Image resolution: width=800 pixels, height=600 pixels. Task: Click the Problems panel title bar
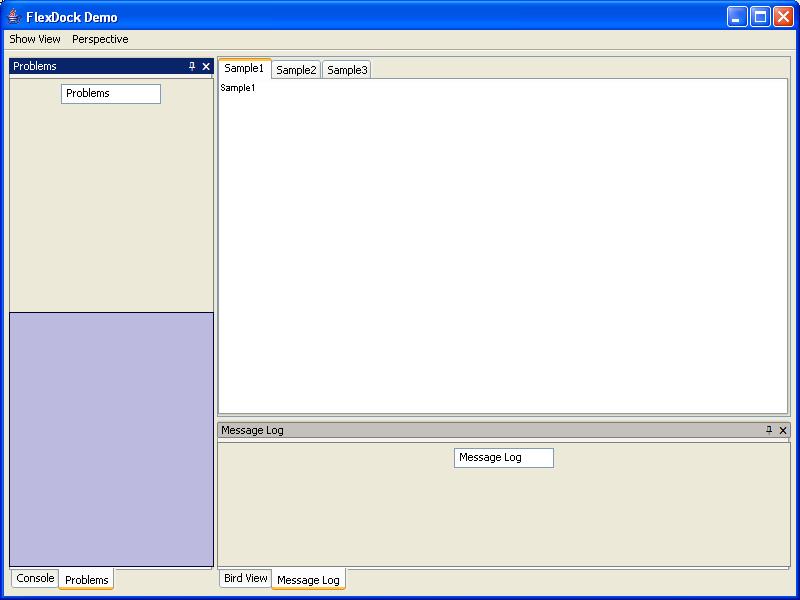pos(100,67)
